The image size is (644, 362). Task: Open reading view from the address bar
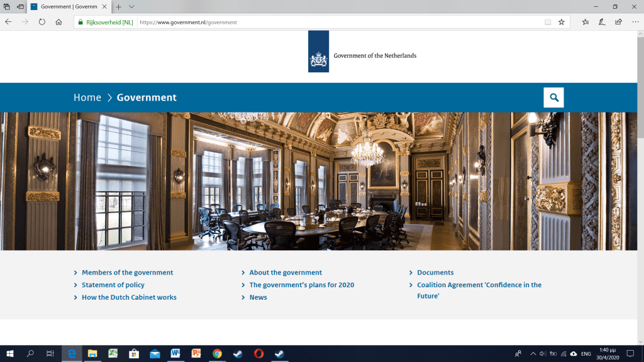coord(548,21)
